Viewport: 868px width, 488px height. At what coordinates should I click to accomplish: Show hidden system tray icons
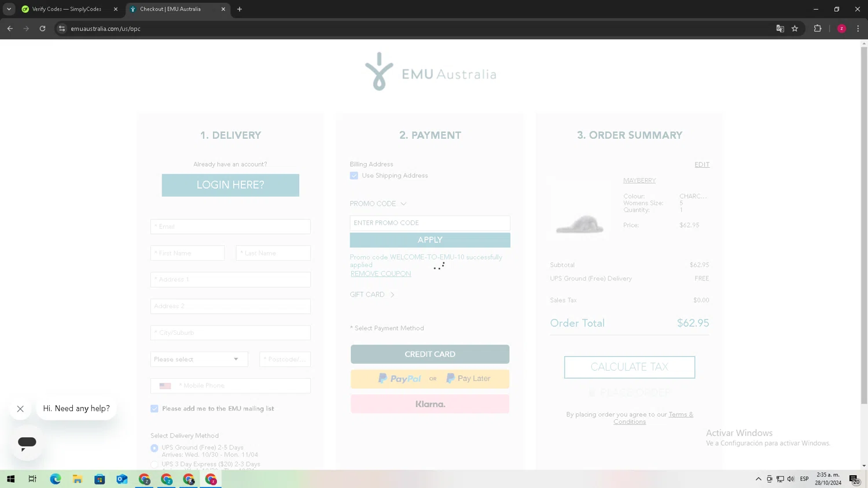[x=759, y=479]
